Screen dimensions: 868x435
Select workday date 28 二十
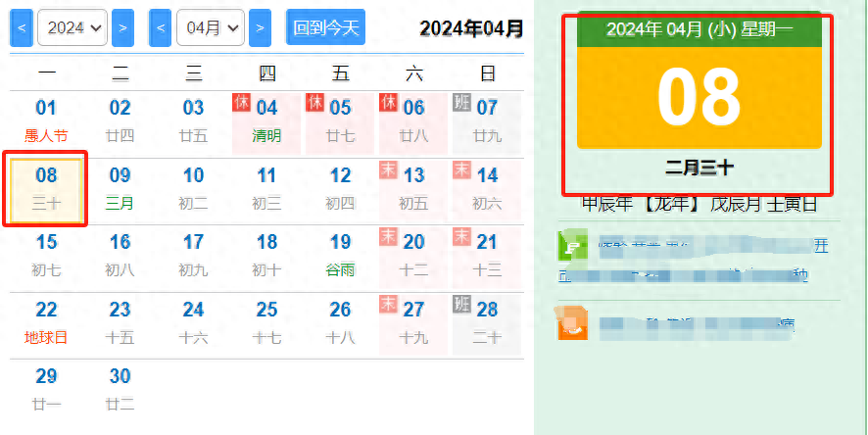(487, 324)
